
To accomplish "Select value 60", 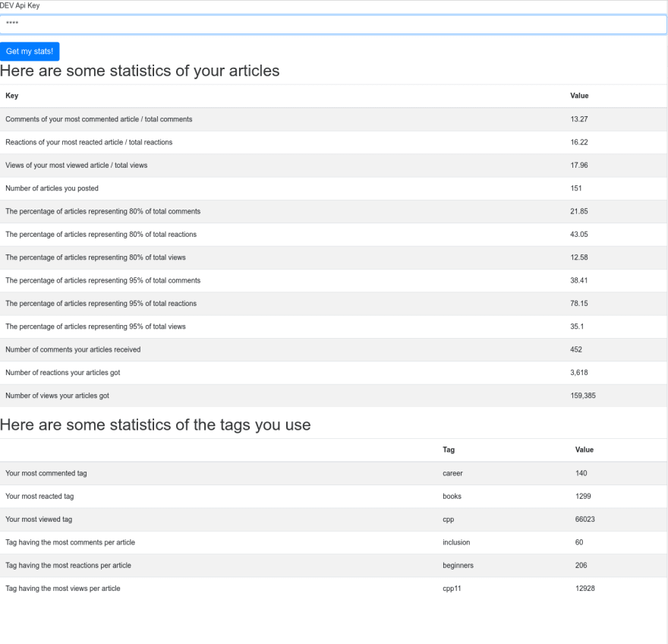I will (x=579, y=542).
